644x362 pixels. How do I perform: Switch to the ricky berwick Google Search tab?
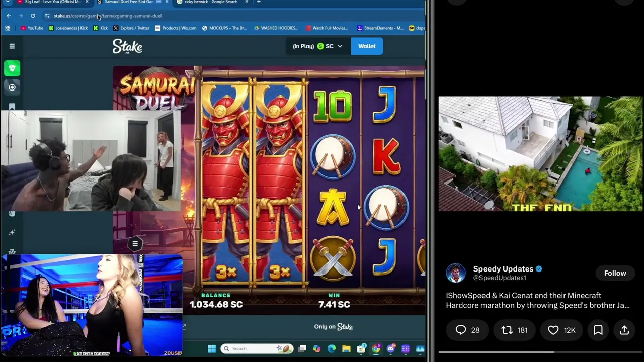click(210, 2)
